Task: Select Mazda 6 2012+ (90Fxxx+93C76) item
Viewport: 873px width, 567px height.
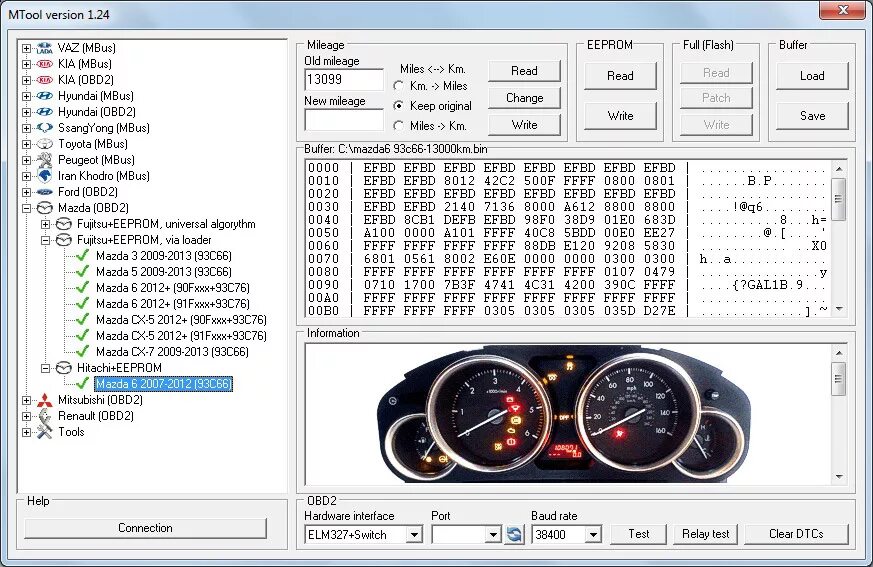Action: 173,288
